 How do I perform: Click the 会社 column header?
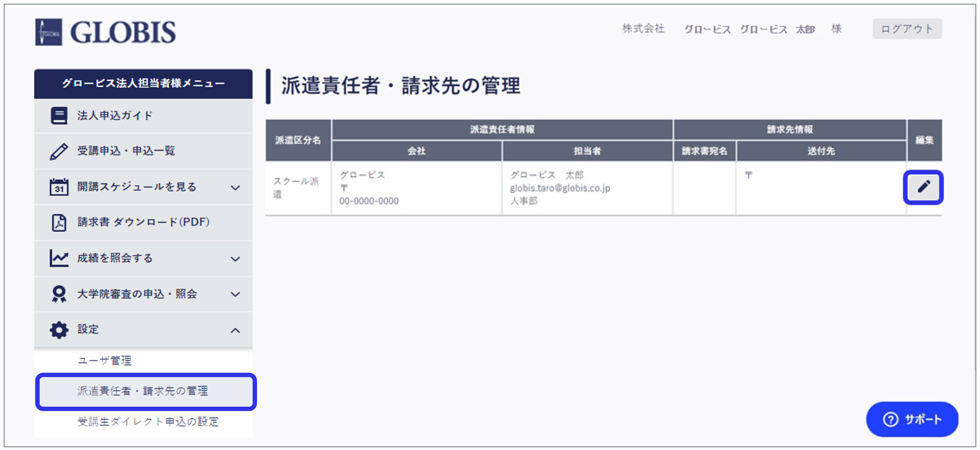click(417, 151)
